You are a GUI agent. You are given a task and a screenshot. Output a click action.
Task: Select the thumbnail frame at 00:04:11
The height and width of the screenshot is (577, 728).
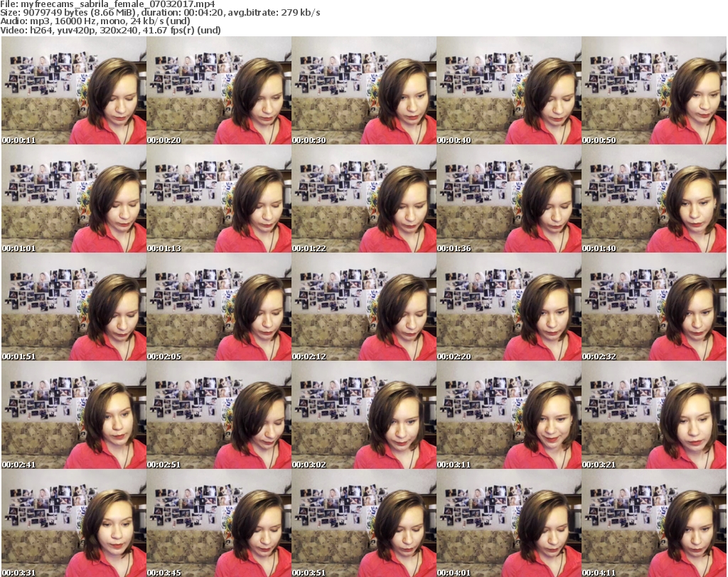click(x=654, y=523)
